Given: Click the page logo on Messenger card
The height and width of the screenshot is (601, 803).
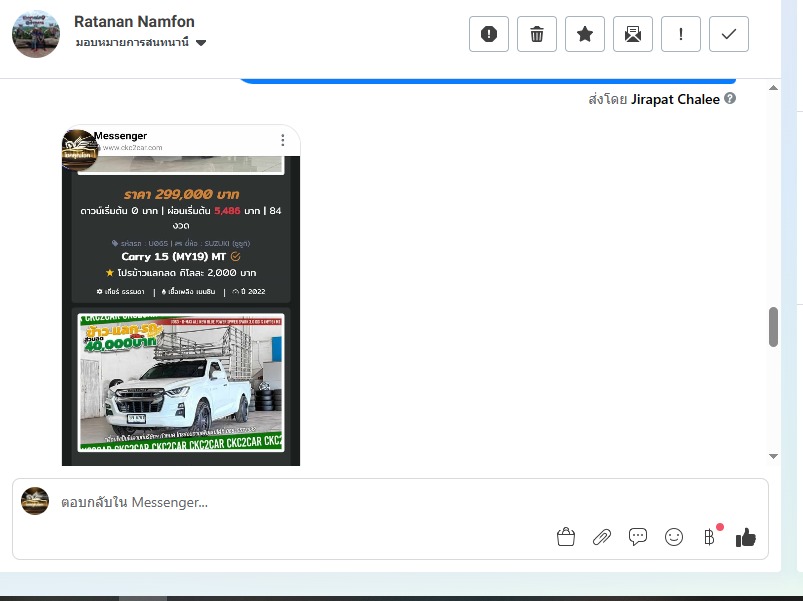Looking at the screenshot, I should pos(79,149).
